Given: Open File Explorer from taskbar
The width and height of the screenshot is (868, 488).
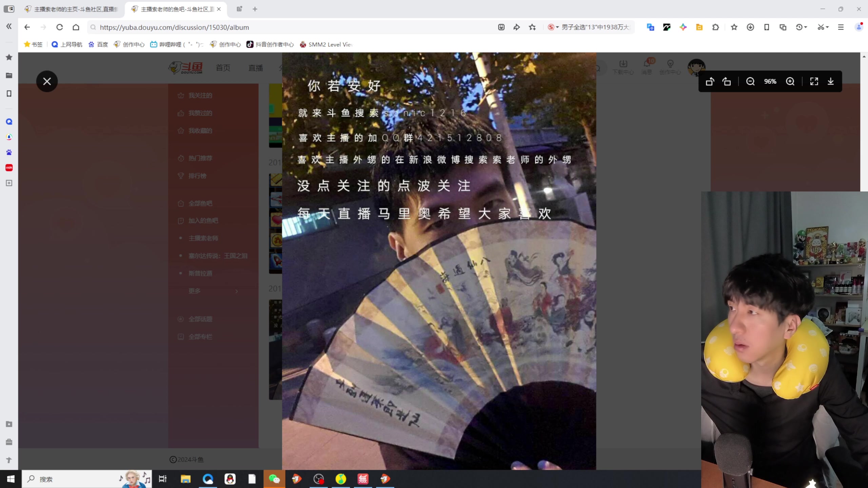Looking at the screenshot, I should (x=185, y=479).
